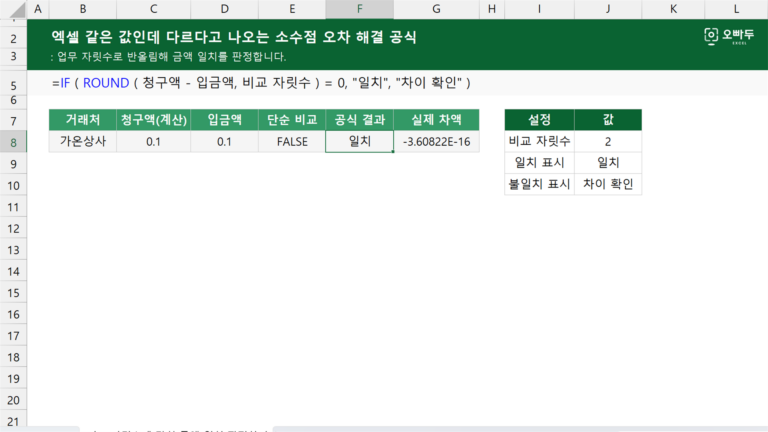Select column H header
This screenshot has width=768, height=432.
click(492, 9)
